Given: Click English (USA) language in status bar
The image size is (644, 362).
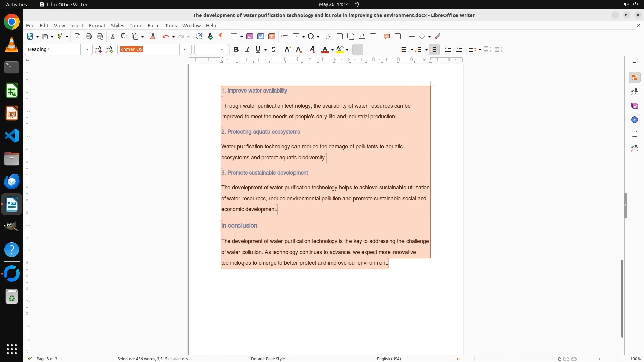Looking at the screenshot, I should coord(389,359).
